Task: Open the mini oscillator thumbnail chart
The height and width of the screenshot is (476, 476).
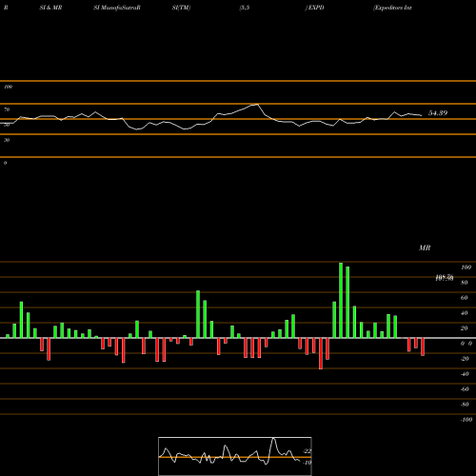Action: click(235, 456)
